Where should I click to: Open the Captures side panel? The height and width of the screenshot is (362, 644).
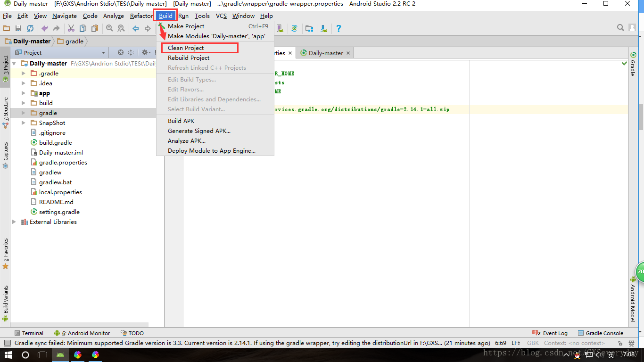click(x=6, y=156)
